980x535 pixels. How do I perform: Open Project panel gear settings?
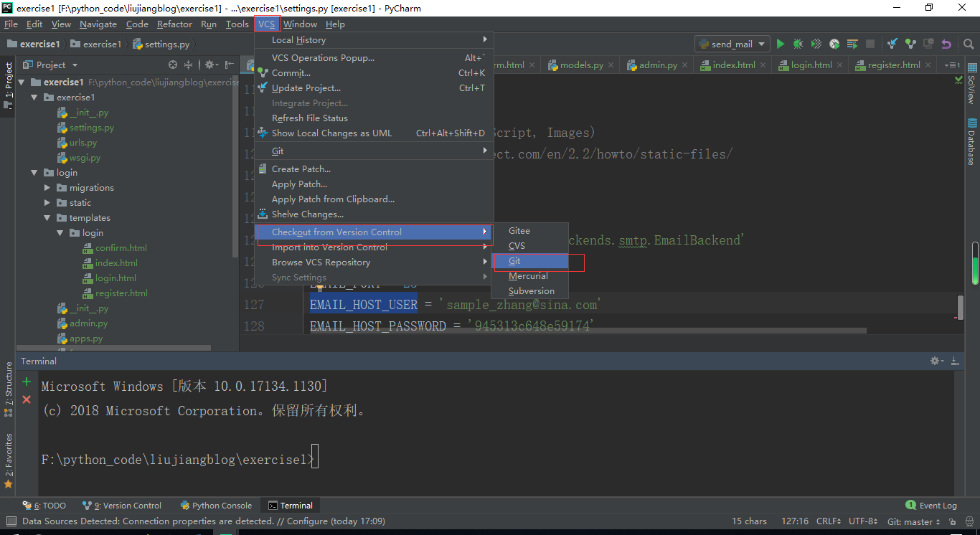pyautogui.click(x=211, y=65)
